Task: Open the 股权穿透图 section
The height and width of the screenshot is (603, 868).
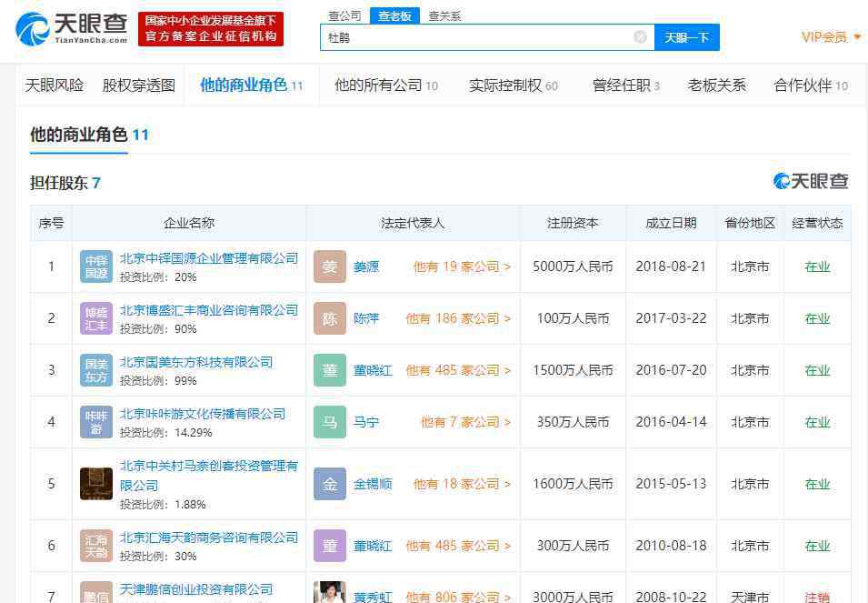Action: (x=139, y=85)
